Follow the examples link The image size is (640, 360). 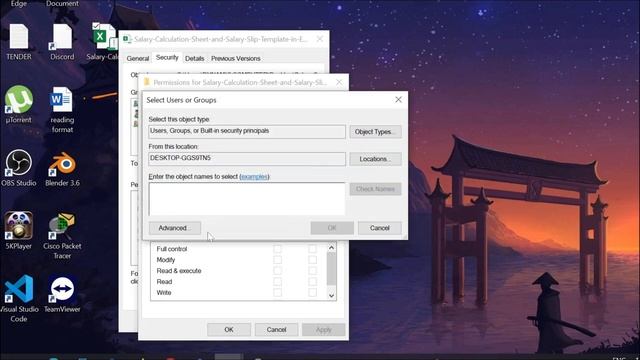pyautogui.click(x=254, y=176)
